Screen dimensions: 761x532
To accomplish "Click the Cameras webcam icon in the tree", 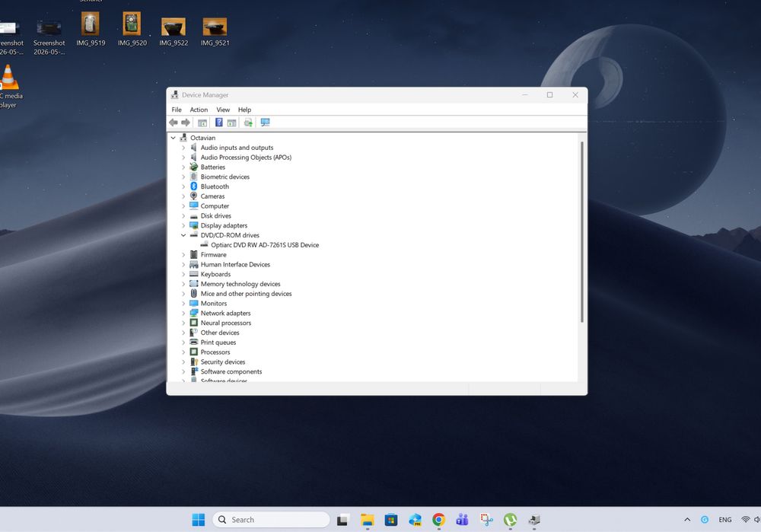I will pos(193,196).
